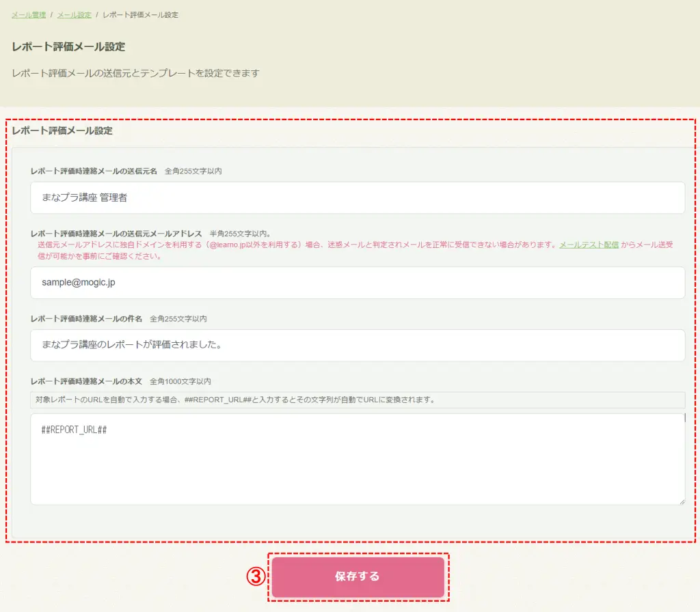Screen dimensions: 700x612
Task: Click the レポート評価時連絡メールの件名 label
Action: [86, 319]
